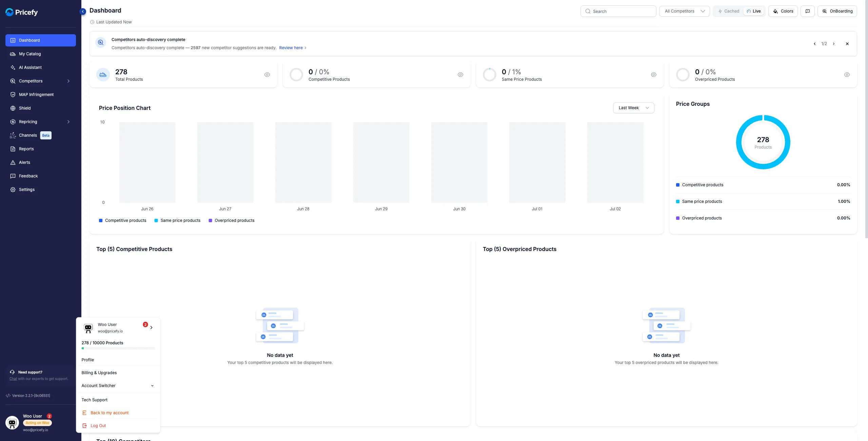Change the Last Week chart range
This screenshot has width=868, height=441.
coord(633,108)
